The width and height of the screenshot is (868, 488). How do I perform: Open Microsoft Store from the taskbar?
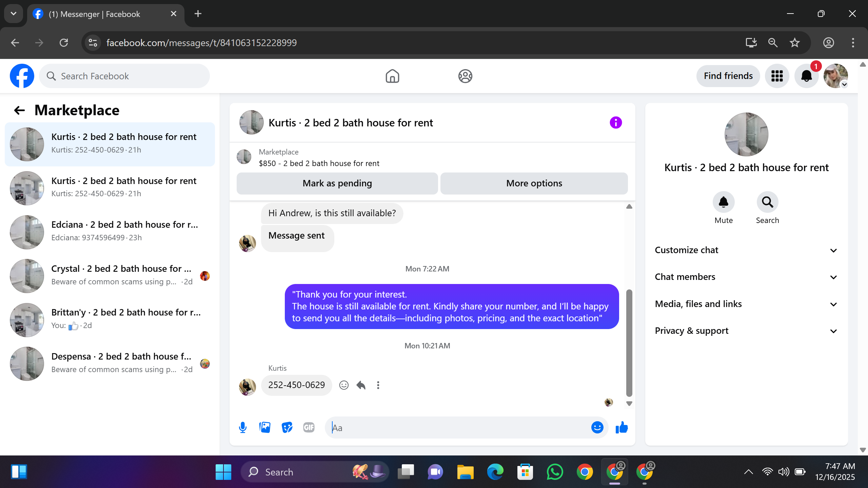525,472
